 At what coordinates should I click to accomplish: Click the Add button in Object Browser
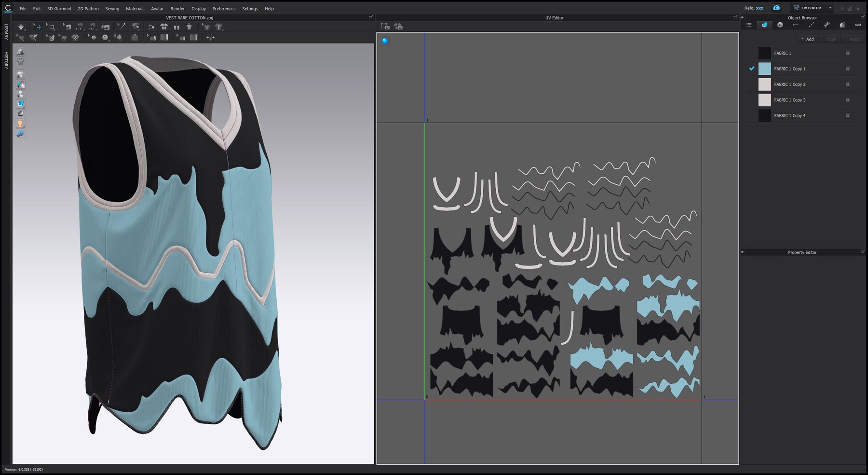[806, 39]
